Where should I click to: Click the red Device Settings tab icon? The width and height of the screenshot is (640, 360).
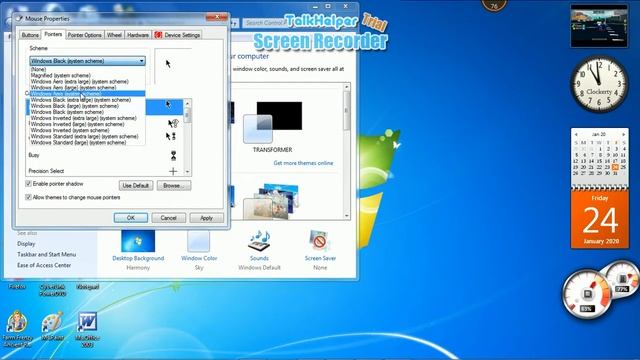point(158,35)
